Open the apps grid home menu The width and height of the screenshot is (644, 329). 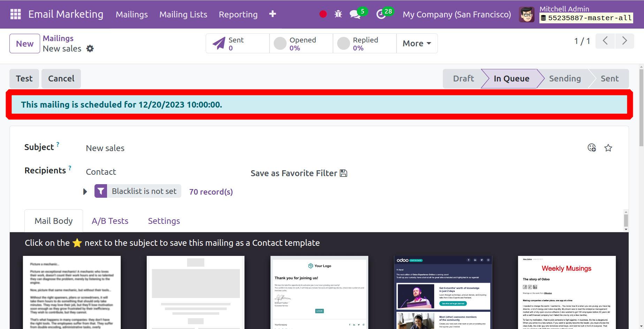pos(16,14)
